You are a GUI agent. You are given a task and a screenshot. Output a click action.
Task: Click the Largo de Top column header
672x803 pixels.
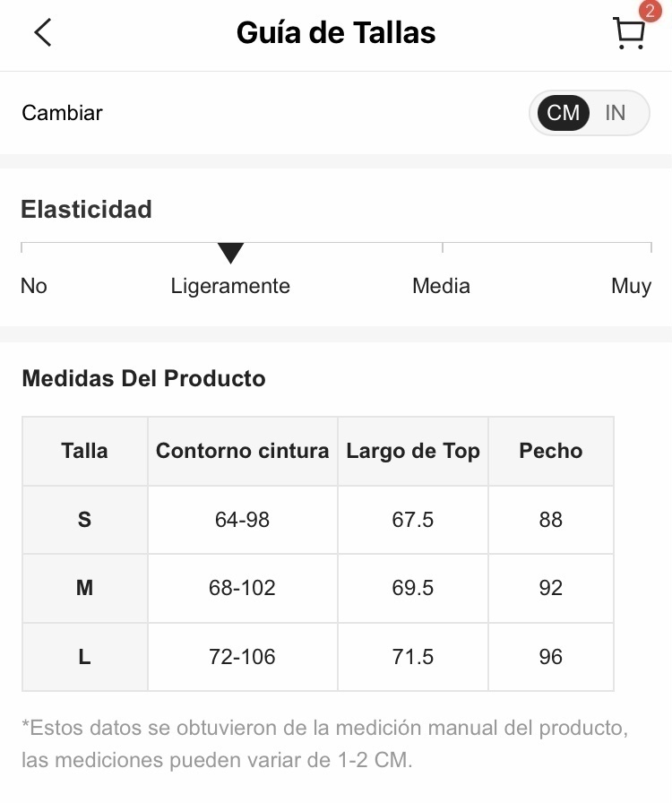click(x=413, y=451)
